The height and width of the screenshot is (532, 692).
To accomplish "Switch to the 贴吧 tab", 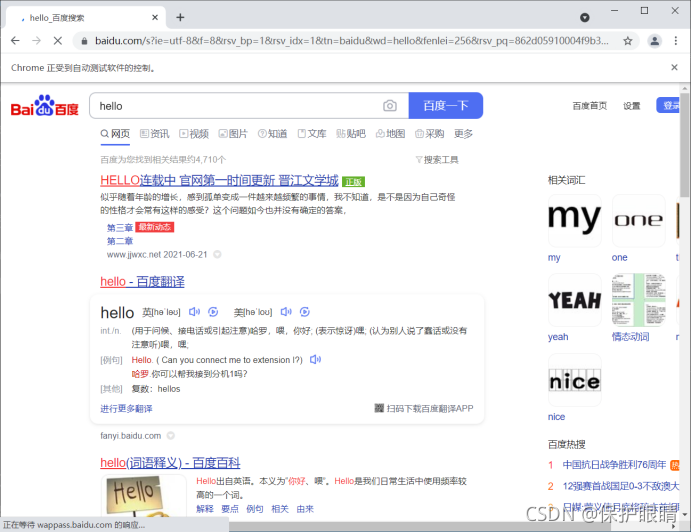I will (x=351, y=134).
